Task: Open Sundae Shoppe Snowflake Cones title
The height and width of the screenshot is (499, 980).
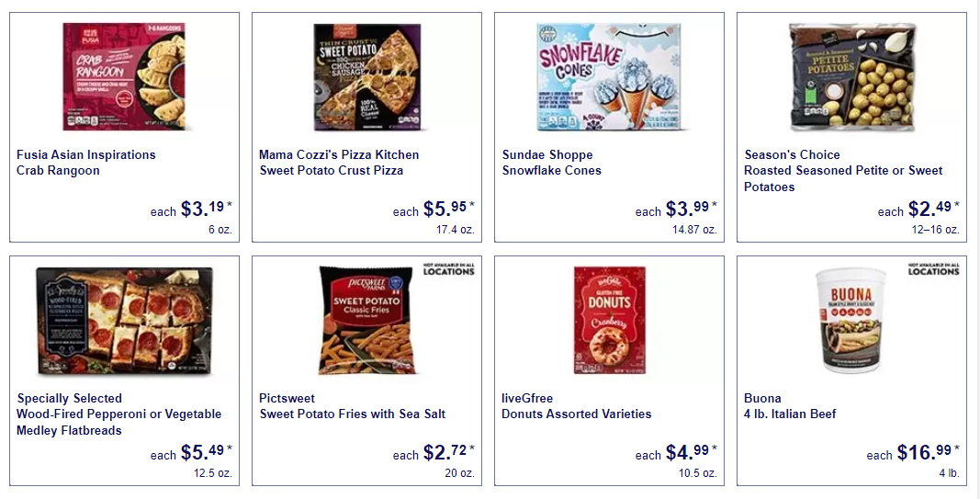Action: (551, 163)
